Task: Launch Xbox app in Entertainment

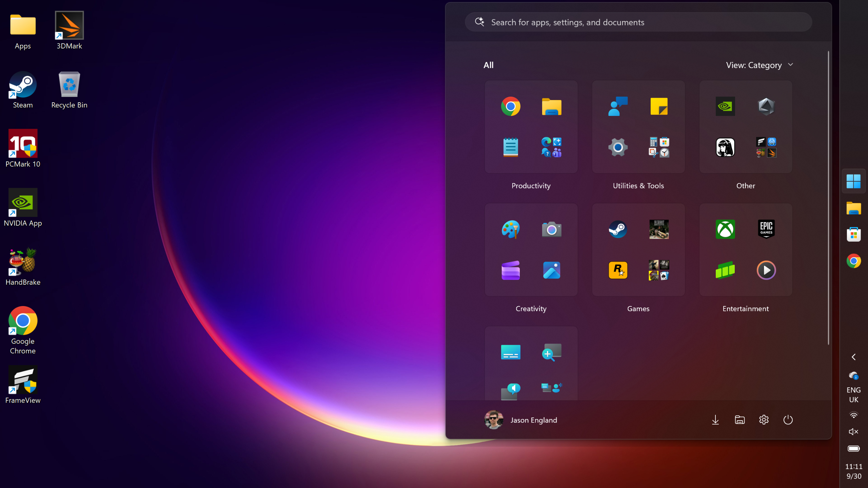Action: click(725, 229)
